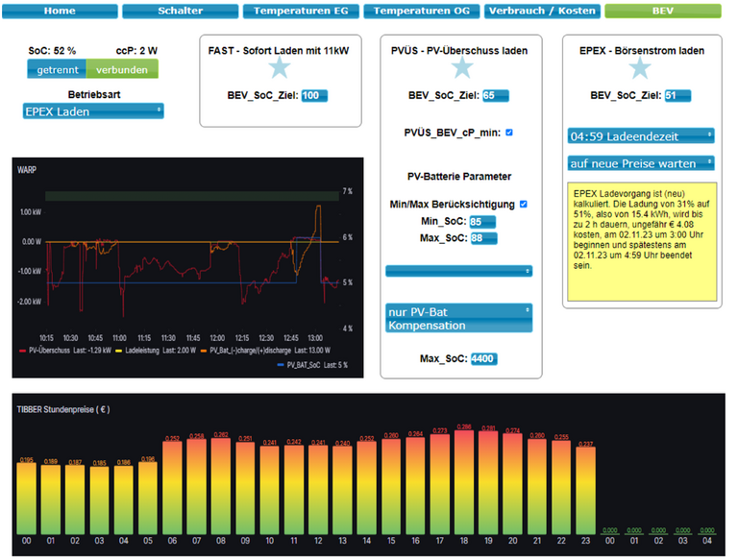Toggle Min/Max Berücksichtigung checkbox
The image size is (738, 560).
[x=524, y=204]
